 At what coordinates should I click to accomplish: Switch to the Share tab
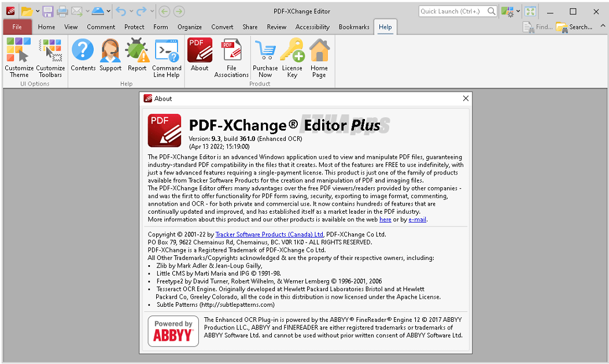(250, 27)
